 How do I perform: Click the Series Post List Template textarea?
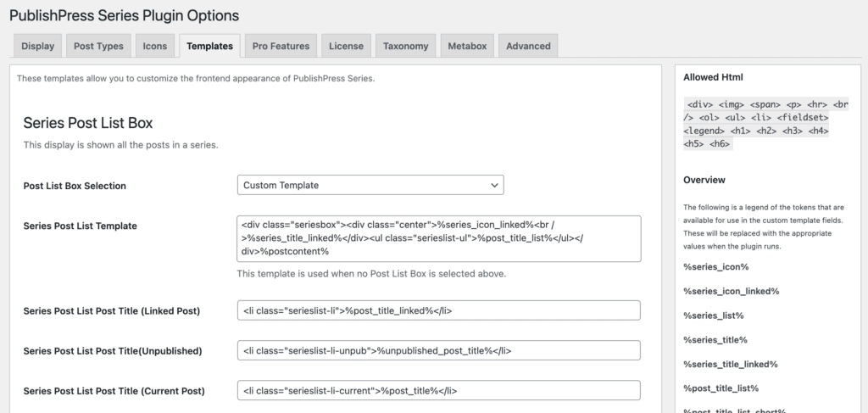coord(439,238)
